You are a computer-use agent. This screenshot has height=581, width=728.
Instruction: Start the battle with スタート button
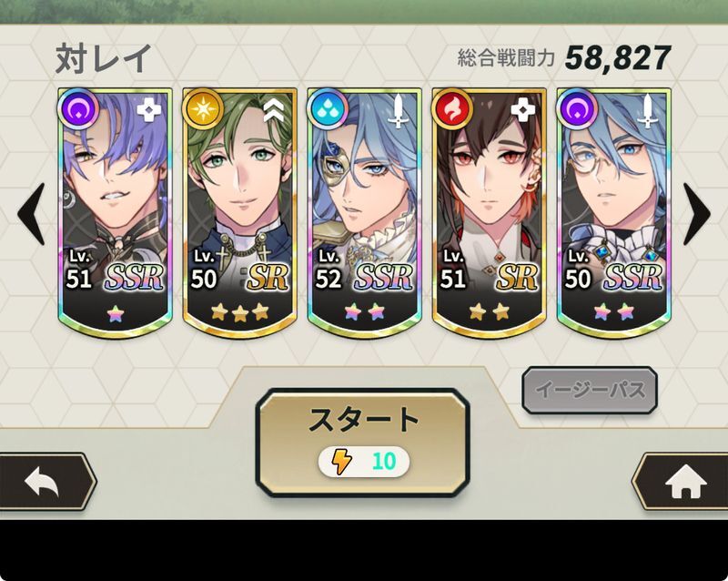point(362,443)
